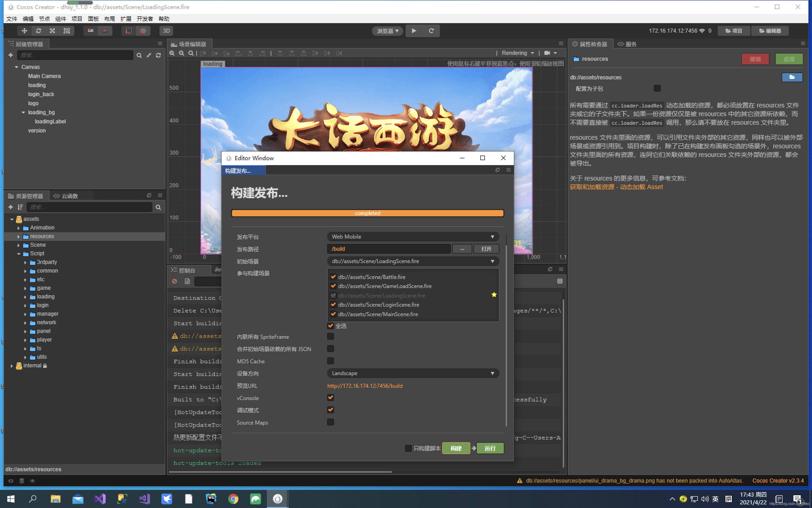The width and height of the screenshot is (812, 508).
Task: Open the initial scene dropdown
Action: [413, 261]
